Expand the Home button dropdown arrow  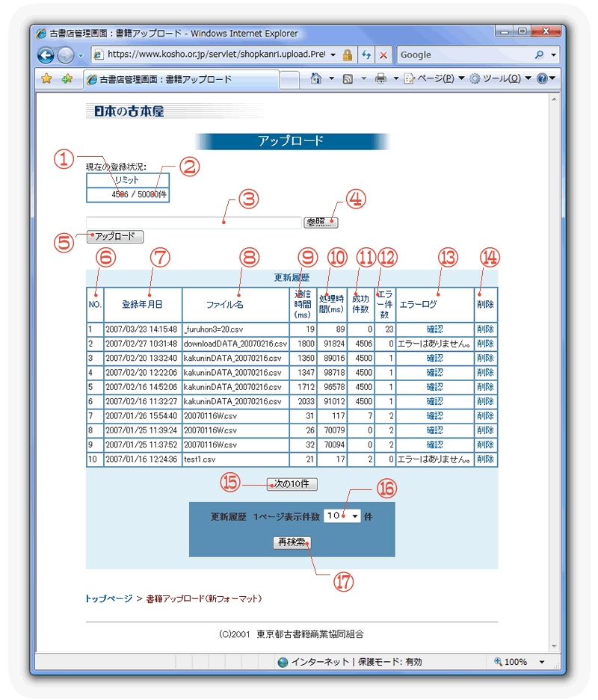coord(331,79)
